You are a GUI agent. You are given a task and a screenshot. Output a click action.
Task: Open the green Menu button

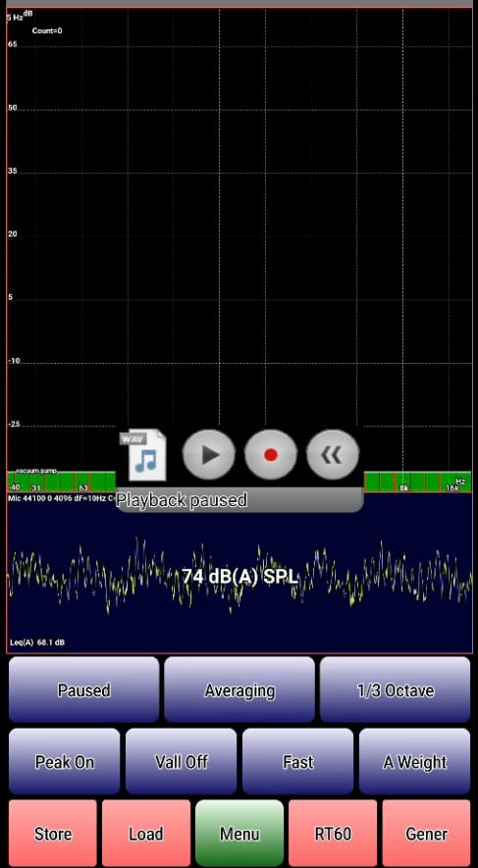tap(239, 833)
